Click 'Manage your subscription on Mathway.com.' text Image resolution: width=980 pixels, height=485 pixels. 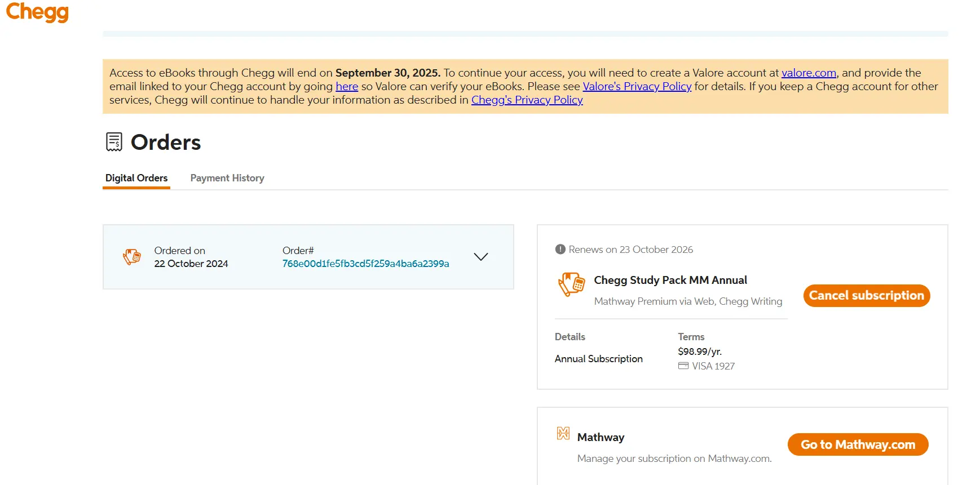[x=674, y=459]
